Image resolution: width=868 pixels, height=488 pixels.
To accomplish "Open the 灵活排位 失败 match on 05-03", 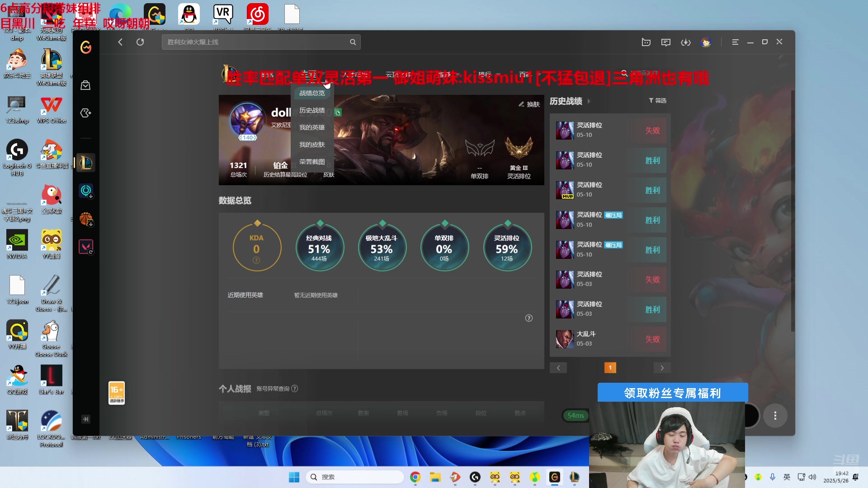I will tap(610, 279).
